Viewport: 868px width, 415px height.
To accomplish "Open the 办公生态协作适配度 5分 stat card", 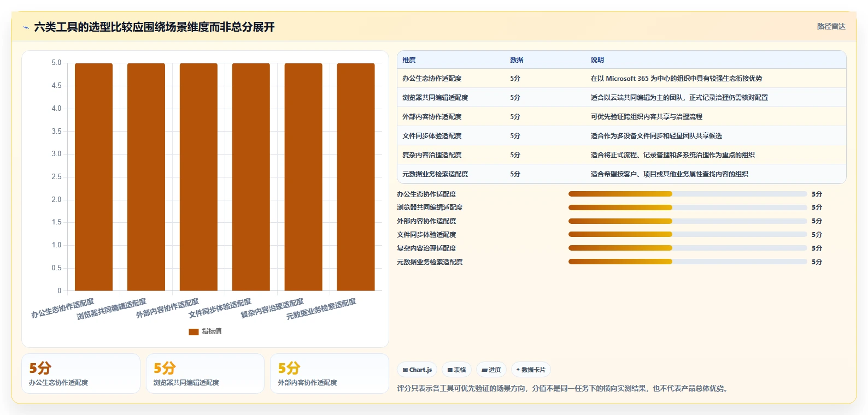I will [x=81, y=373].
